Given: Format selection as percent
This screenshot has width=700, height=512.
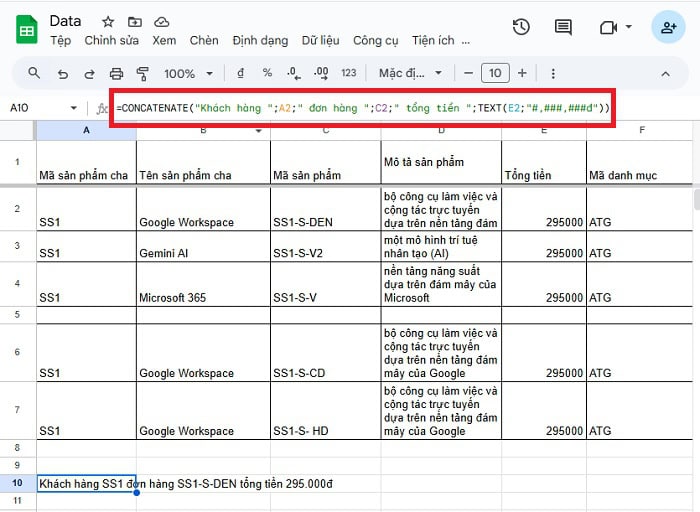Looking at the screenshot, I should (267, 73).
